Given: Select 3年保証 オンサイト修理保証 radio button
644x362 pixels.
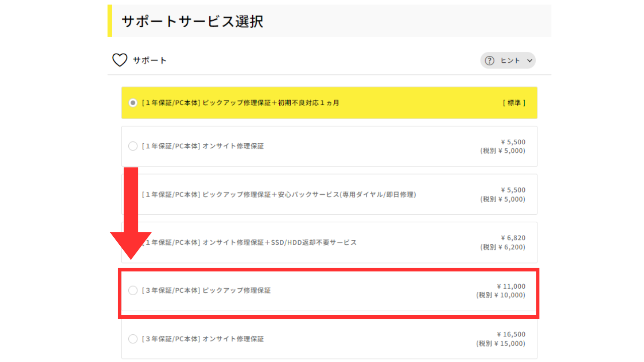Looking at the screenshot, I should tap(133, 339).
